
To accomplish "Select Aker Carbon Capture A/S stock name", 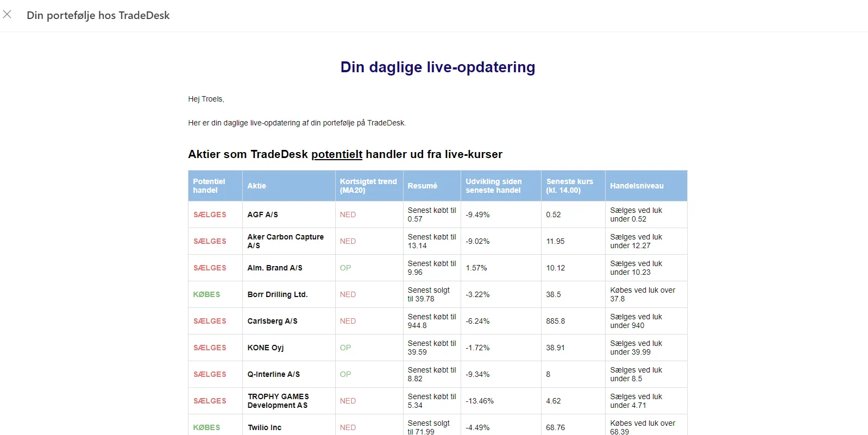I will 285,241.
